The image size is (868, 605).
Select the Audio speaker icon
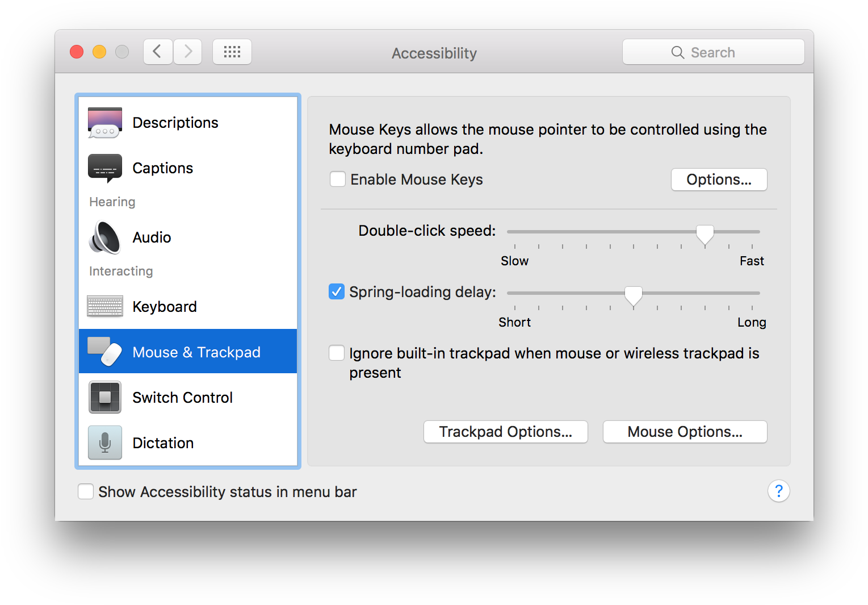point(104,237)
